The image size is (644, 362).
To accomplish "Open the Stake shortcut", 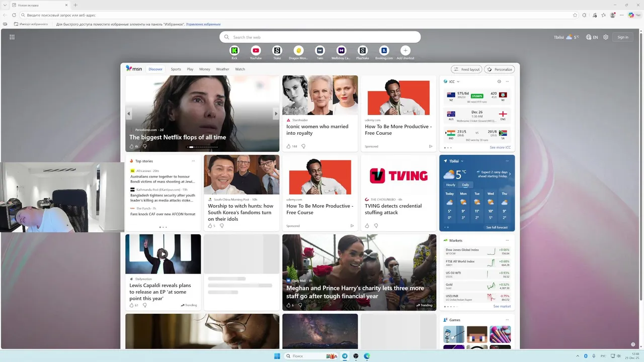I will tap(277, 50).
